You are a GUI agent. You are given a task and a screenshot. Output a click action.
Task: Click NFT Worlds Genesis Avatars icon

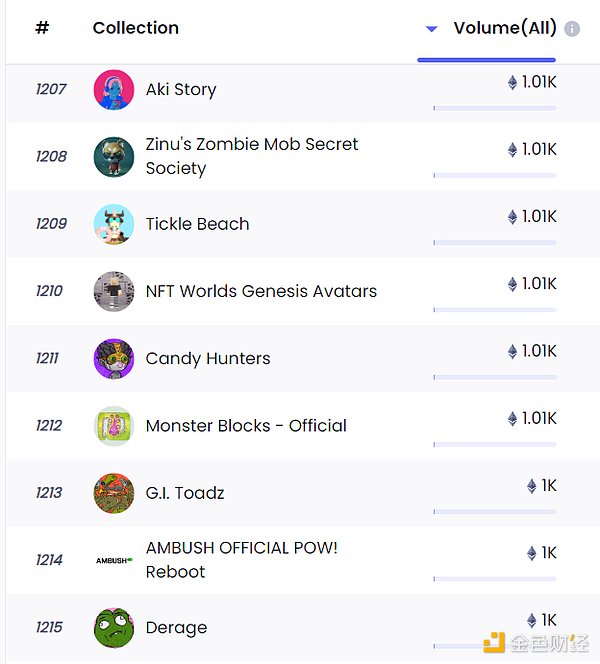[x=113, y=291]
